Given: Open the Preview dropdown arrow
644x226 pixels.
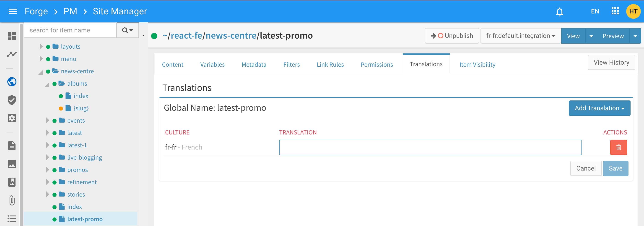Looking at the screenshot, I should [x=635, y=36].
